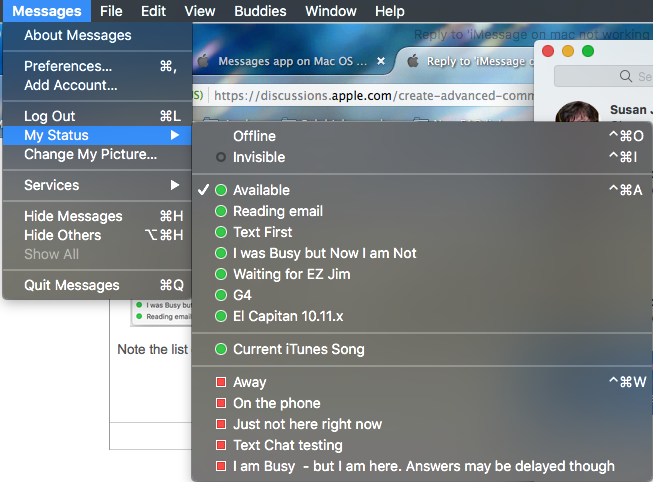This screenshot has height=482, width=653.
Task: Choose Log Out in the menu
Action: [97, 116]
